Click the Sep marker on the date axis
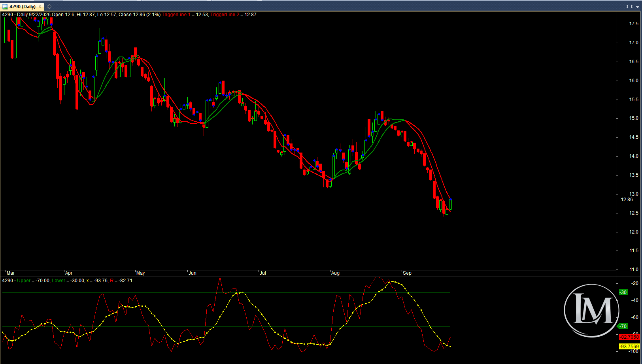This screenshot has width=642, height=364. click(x=407, y=273)
